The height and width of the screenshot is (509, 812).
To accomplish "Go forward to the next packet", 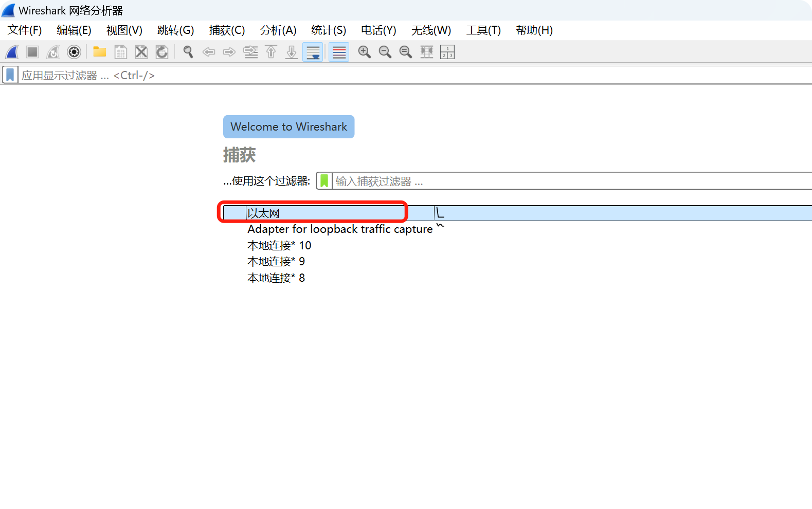I will (229, 52).
